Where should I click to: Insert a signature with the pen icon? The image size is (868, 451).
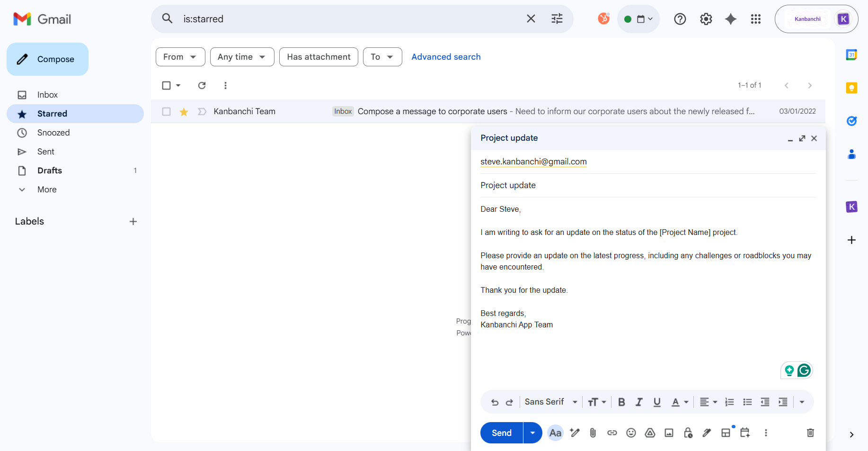707,433
